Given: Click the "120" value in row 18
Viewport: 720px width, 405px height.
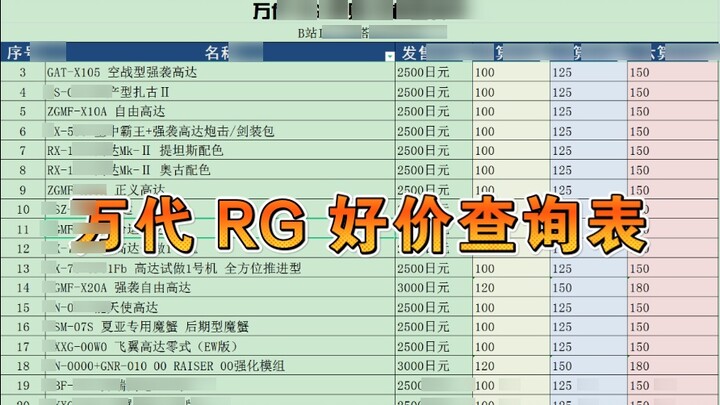Looking at the screenshot, I should 511,366.
